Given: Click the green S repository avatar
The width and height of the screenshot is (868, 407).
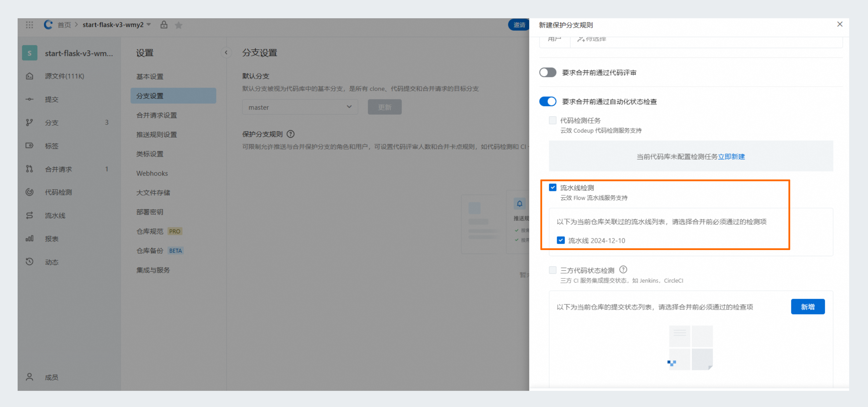Looking at the screenshot, I should click(x=30, y=53).
